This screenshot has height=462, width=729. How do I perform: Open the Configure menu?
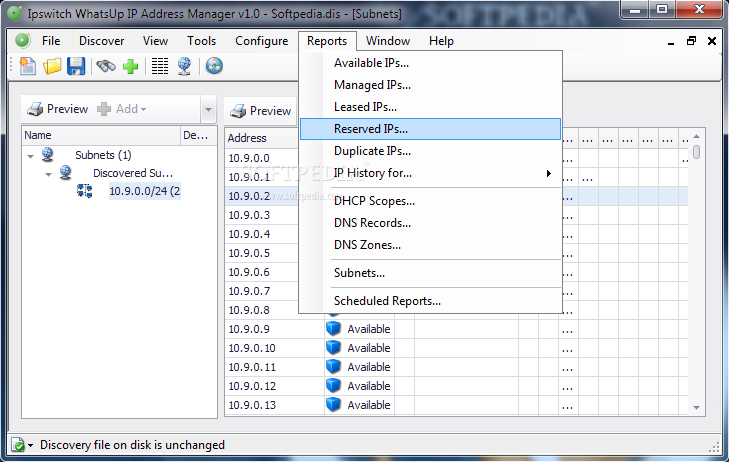point(261,41)
